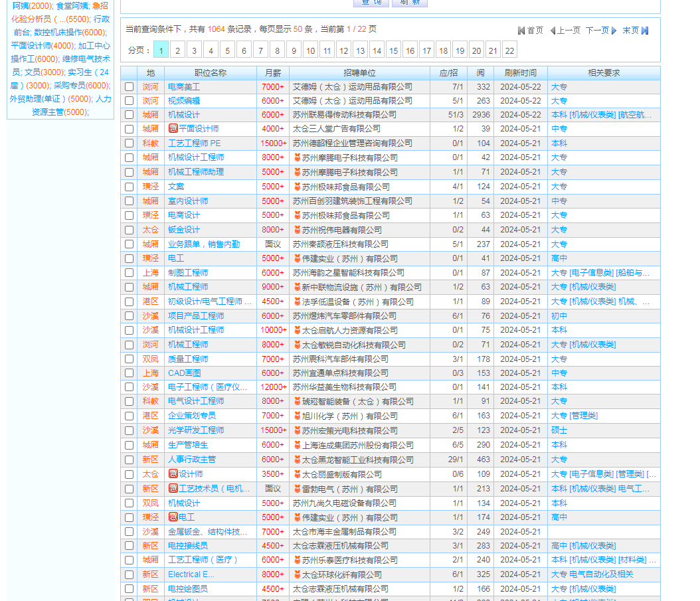Tick the checkbox for 工艺工程师 PE
The image size is (700, 601).
[x=129, y=143]
